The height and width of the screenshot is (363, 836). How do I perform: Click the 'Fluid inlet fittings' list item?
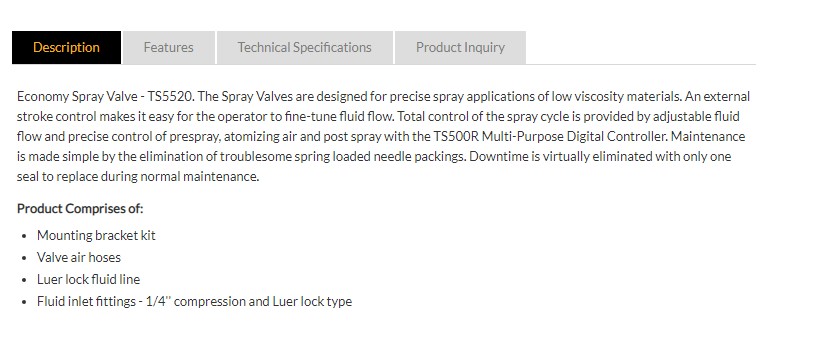[194, 302]
